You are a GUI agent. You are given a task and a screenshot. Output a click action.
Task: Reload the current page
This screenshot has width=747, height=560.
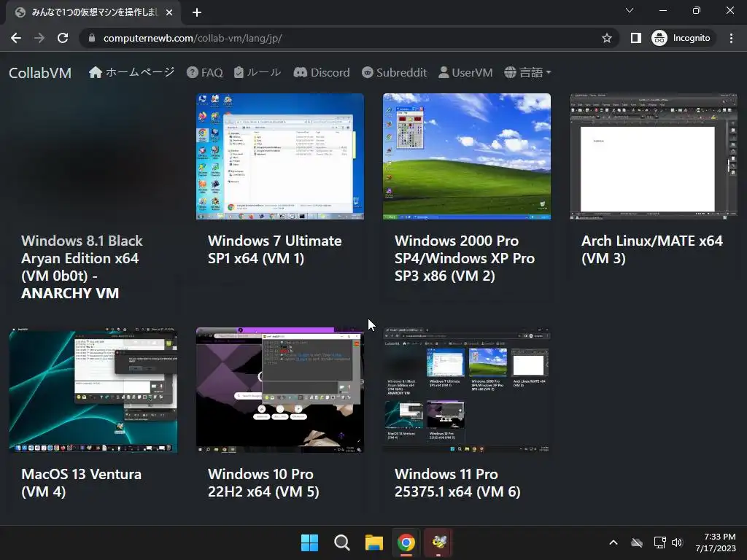click(x=63, y=38)
